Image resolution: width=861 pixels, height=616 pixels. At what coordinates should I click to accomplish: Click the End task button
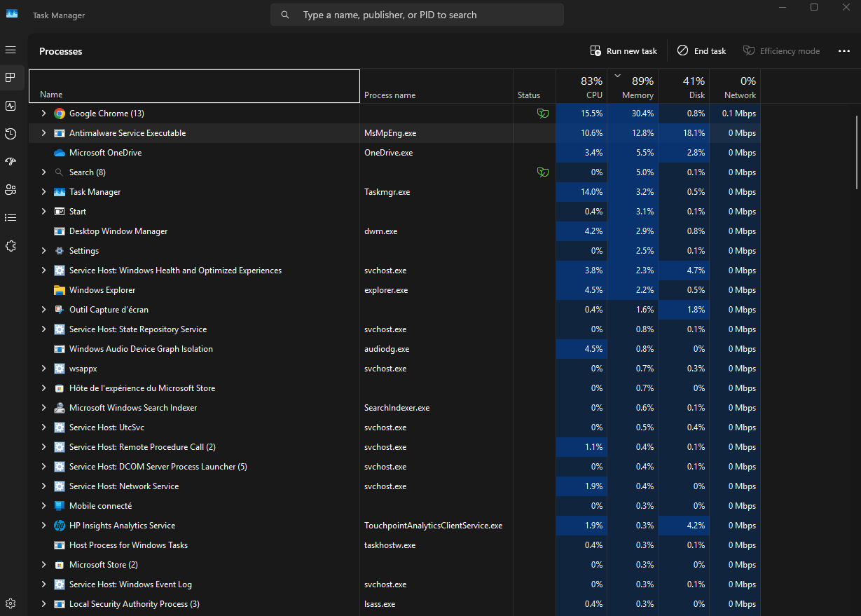click(x=701, y=51)
